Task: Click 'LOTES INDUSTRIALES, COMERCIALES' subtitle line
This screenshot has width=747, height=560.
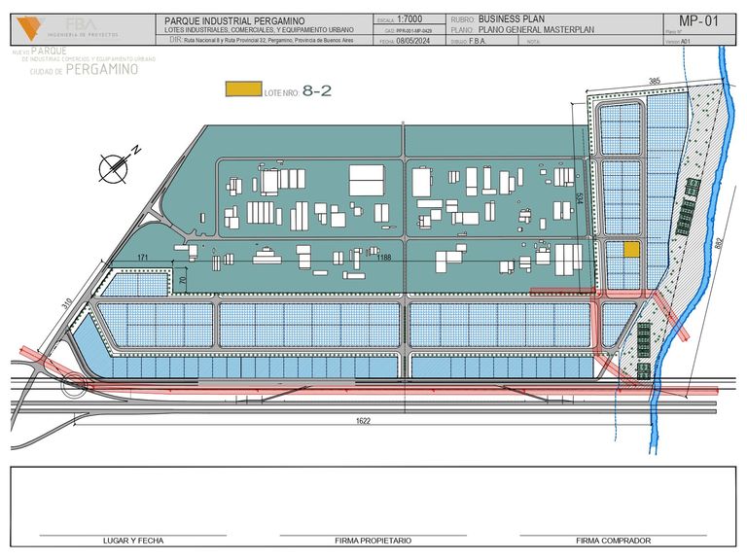Action: (259, 30)
